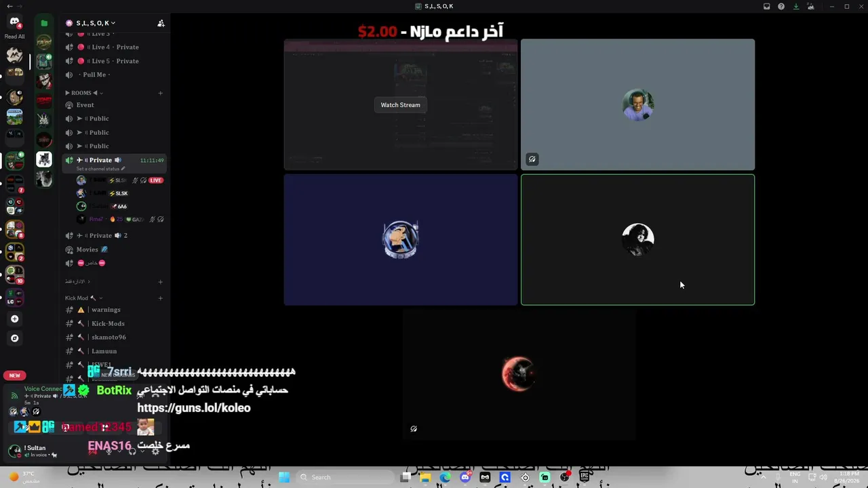868x488 pixels.
Task: Select user Rma7 in the Private channel
Action: (x=119, y=219)
